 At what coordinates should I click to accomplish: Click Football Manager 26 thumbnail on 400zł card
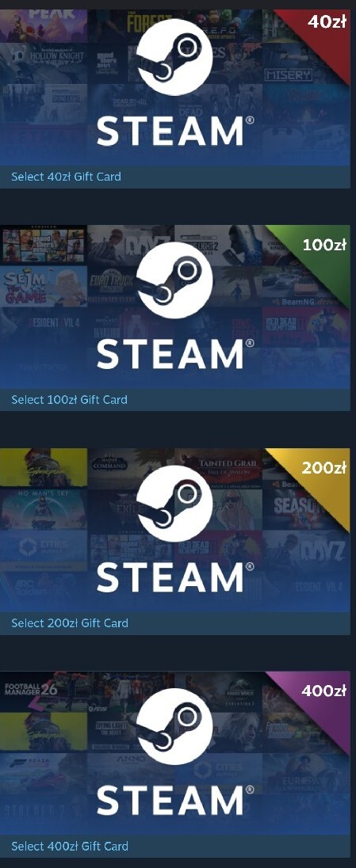pos(44,691)
